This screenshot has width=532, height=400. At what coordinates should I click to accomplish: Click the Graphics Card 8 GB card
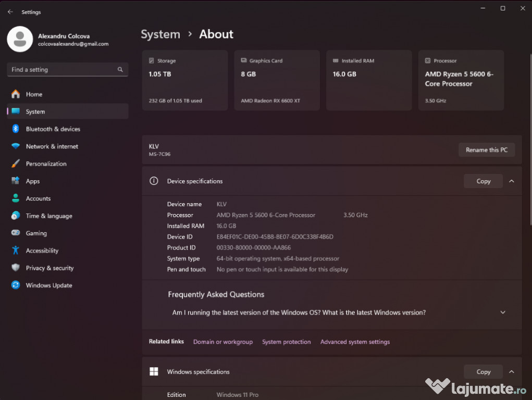[x=277, y=80]
